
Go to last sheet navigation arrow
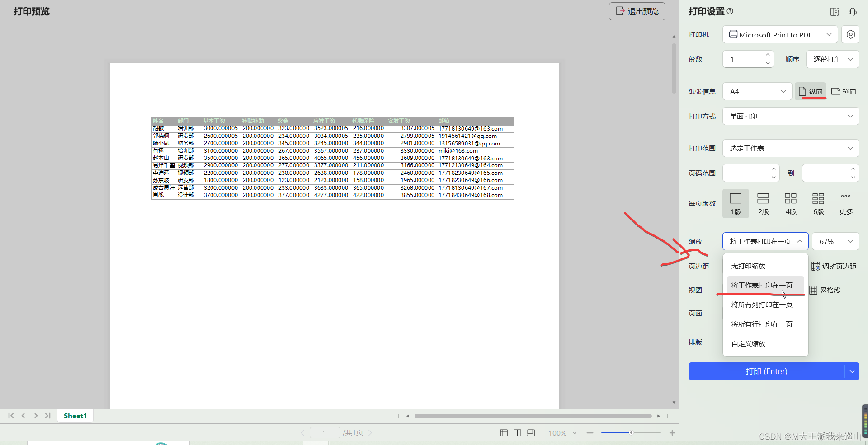tap(48, 416)
